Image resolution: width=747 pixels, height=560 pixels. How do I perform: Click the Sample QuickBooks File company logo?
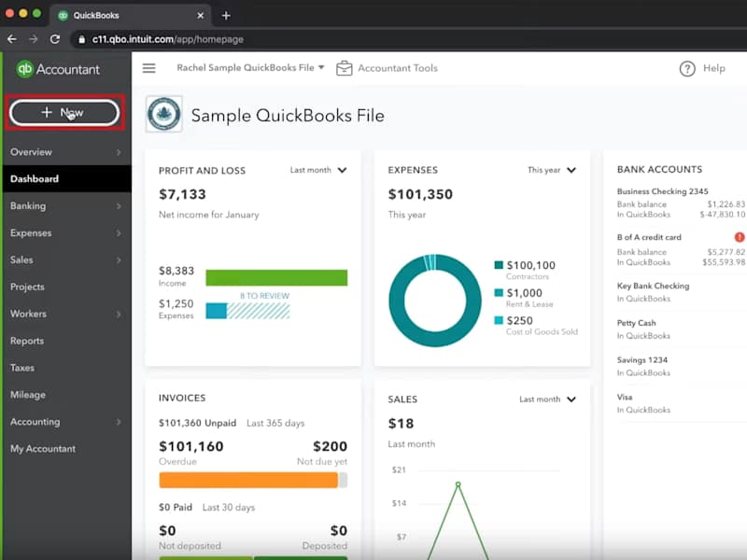164,114
